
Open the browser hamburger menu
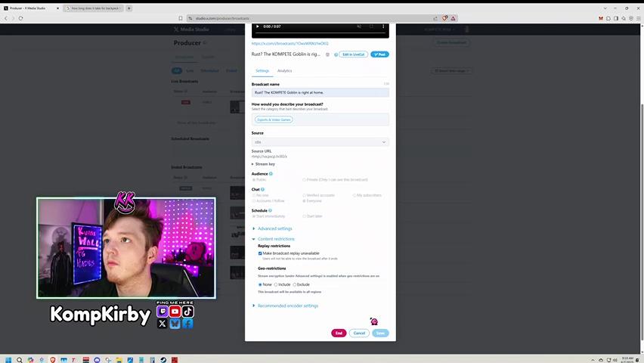click(x=638, y=18)
